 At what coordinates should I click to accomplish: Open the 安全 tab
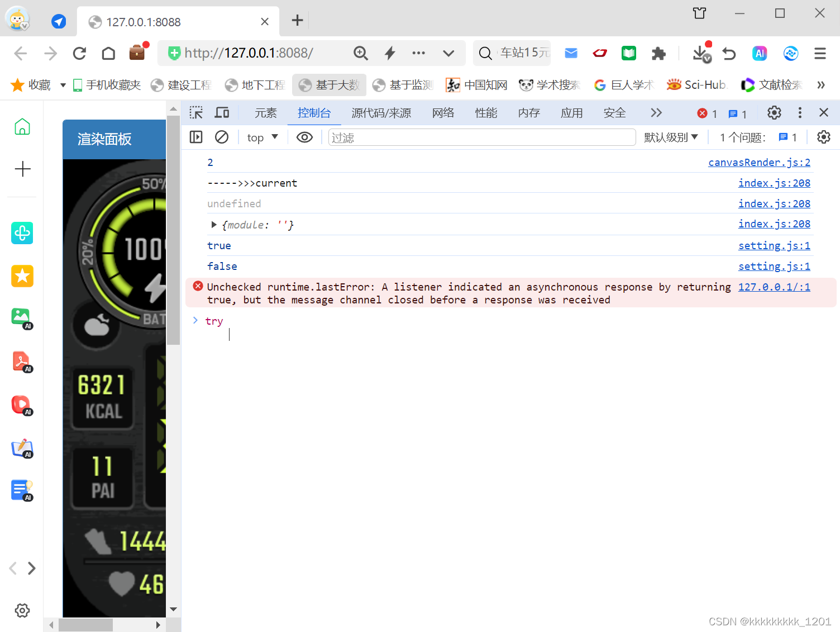pos(615,113)
